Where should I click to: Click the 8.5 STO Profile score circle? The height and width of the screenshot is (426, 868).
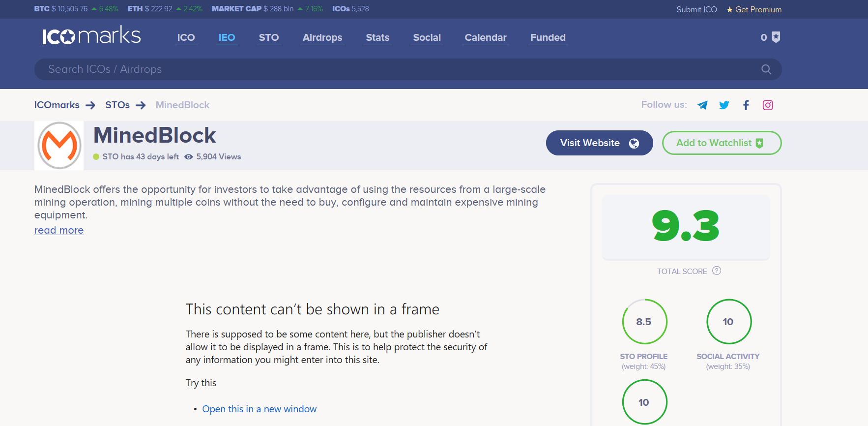point(644,322)
